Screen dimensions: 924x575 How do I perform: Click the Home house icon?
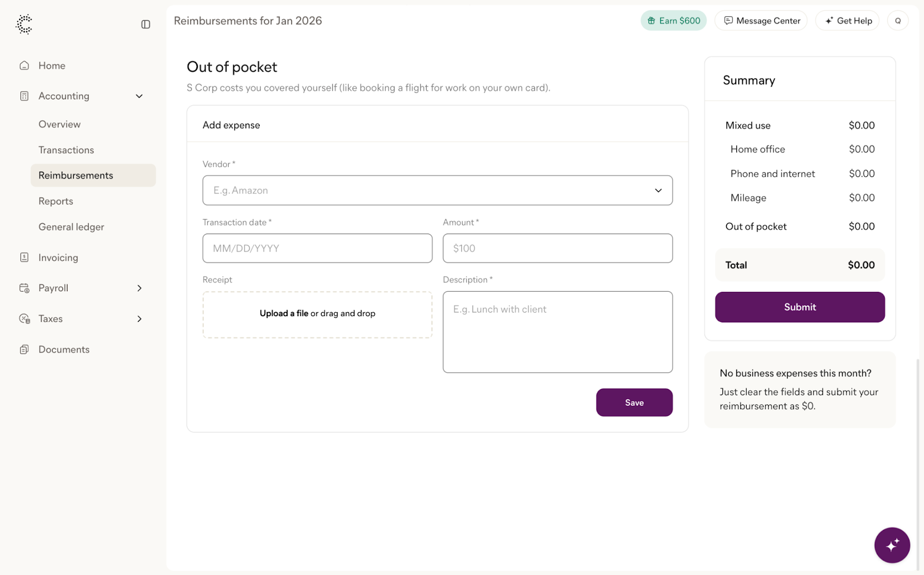click(x=24, y=66)
